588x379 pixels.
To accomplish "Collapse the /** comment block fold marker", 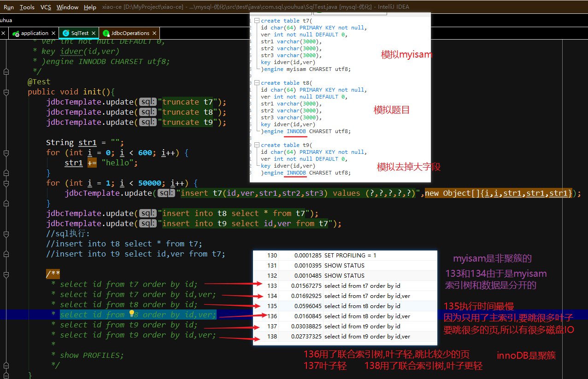I will point(6,274).
